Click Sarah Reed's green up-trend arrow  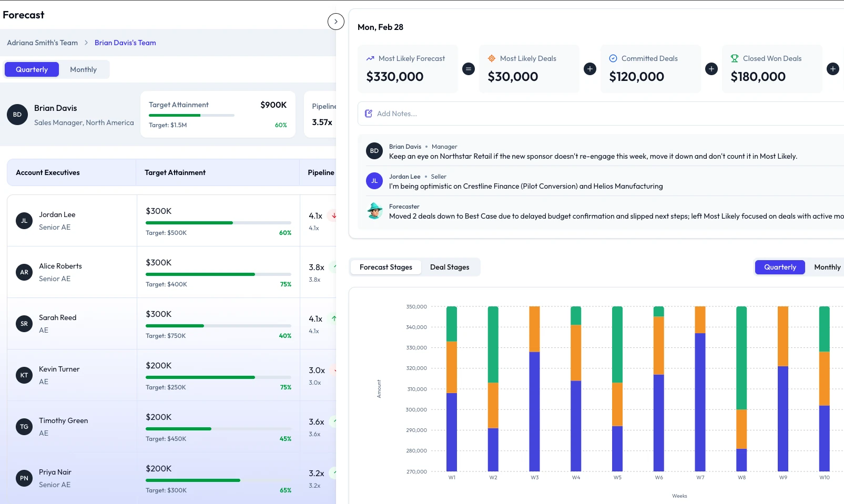pos(333,318)
